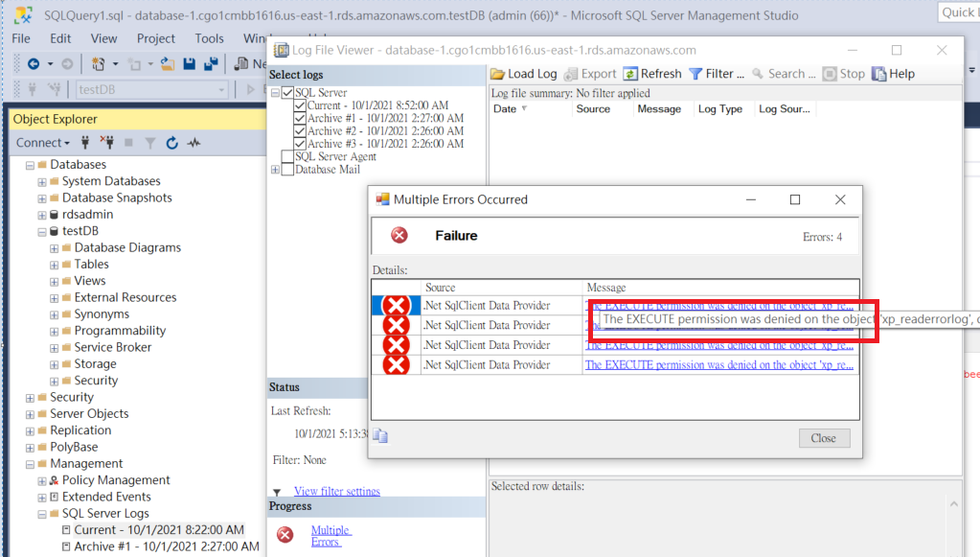This screenshot has height=557, width=980.
Task: Open the Connect dropdown in Object Explorer
Action: [42, 143]
